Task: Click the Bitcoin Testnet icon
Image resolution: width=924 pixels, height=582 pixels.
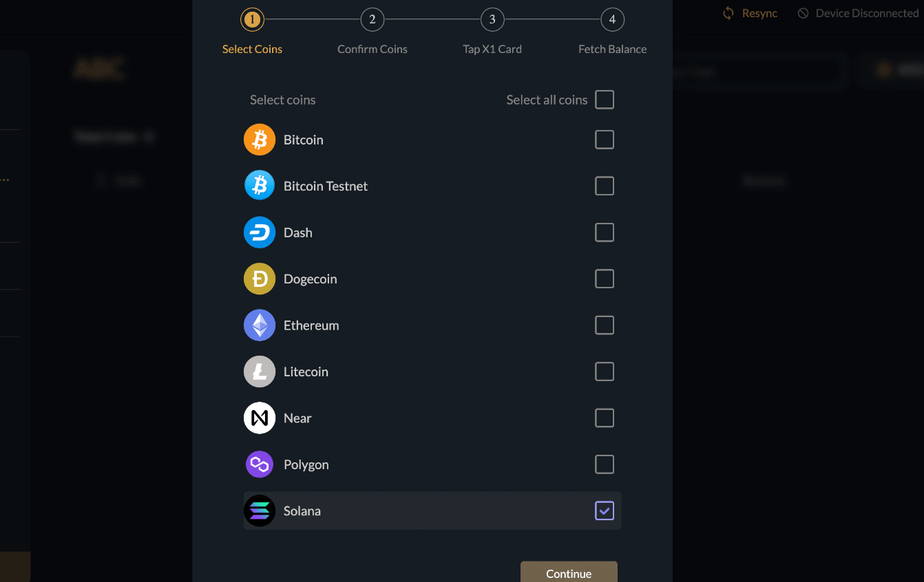Action: pyautogui.click(x=259, y=186)
